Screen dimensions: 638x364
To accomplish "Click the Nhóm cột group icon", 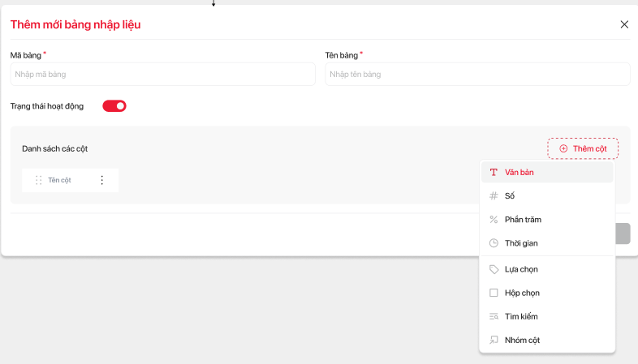I will pyautogui.click(x=494, y=340).
